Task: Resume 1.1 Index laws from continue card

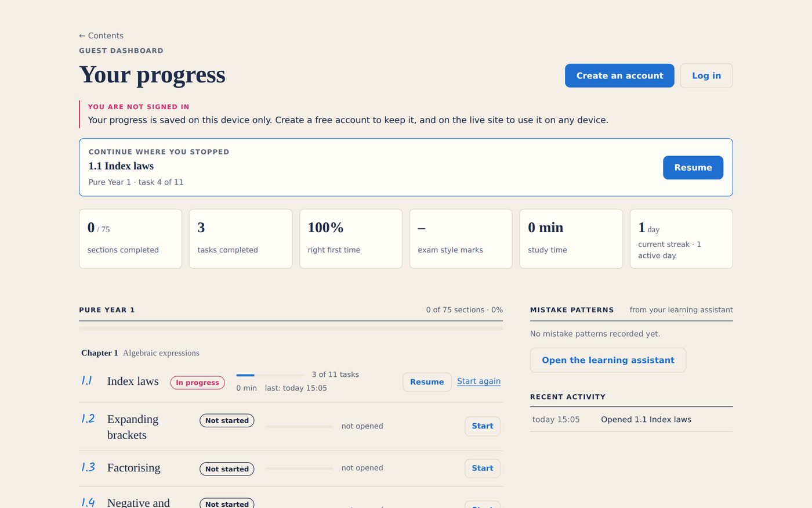Action: click(x=693, y=167)
